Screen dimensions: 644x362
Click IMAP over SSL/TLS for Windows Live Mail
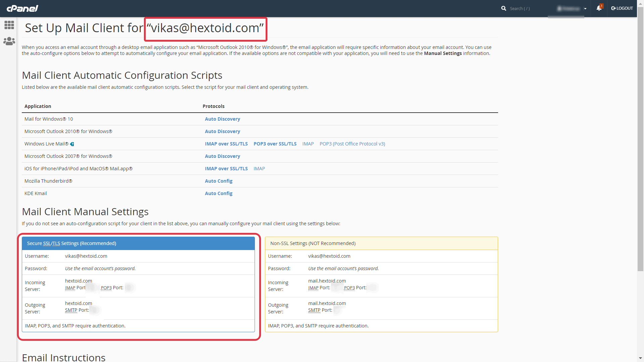pos(226,144)
